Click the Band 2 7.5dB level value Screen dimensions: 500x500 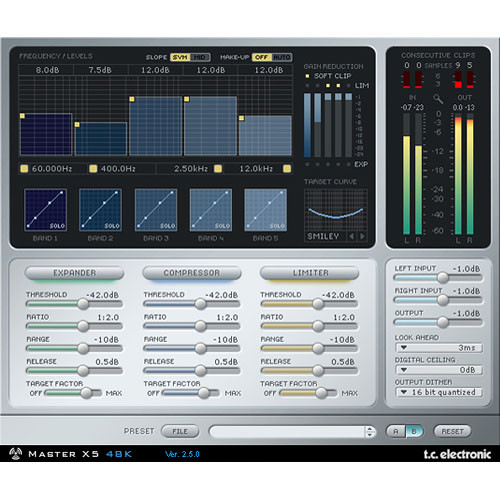pyautogui.click(x=100, y=70)
